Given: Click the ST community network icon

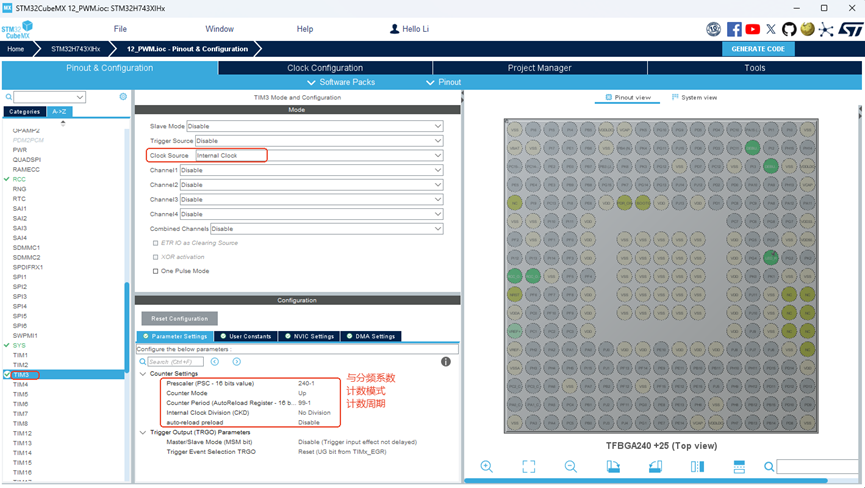Looking at the screenshot, I should [826, 29].
